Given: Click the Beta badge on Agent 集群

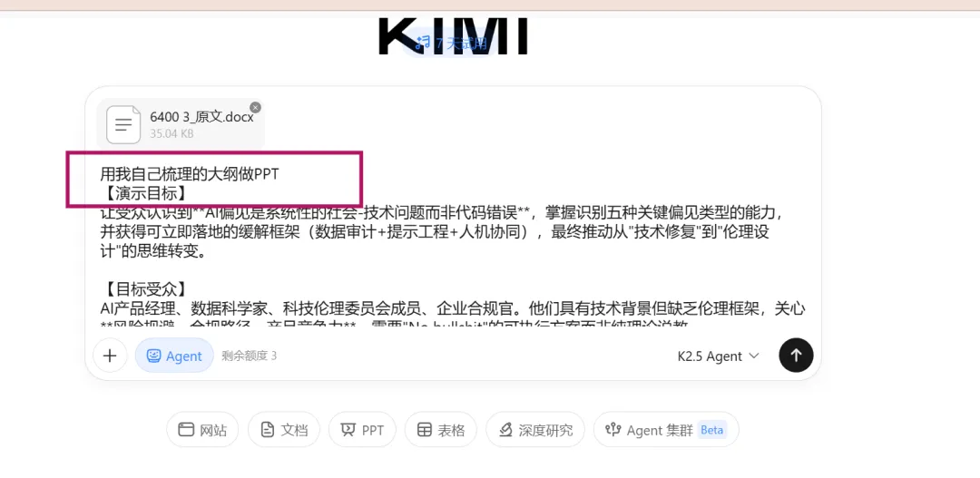Looking at the screenshot, I should point(712,429).
